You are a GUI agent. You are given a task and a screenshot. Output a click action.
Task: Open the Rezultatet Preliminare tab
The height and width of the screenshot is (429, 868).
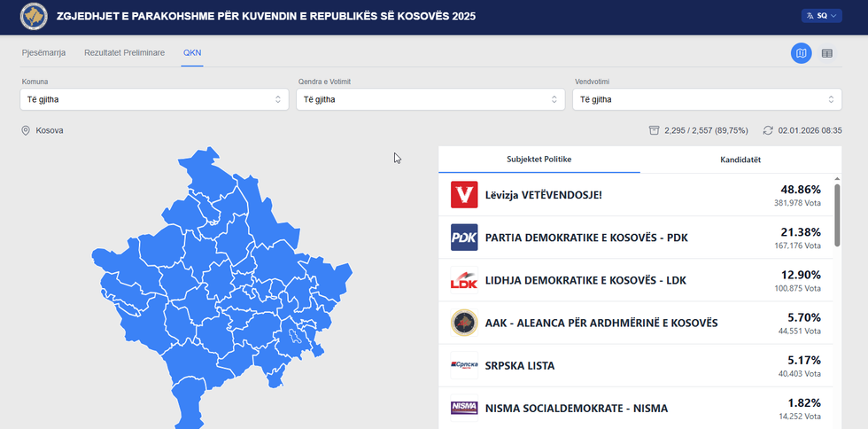click(124, 53)
